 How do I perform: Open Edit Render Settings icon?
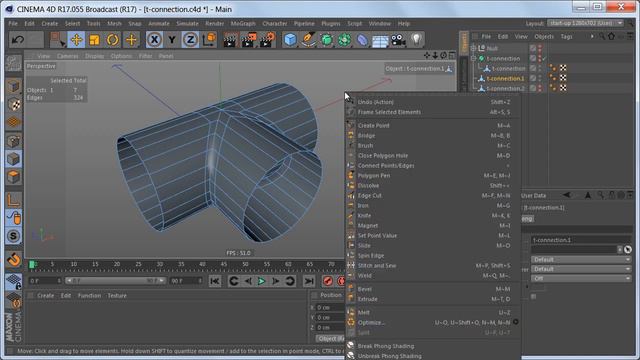[267, 40]
